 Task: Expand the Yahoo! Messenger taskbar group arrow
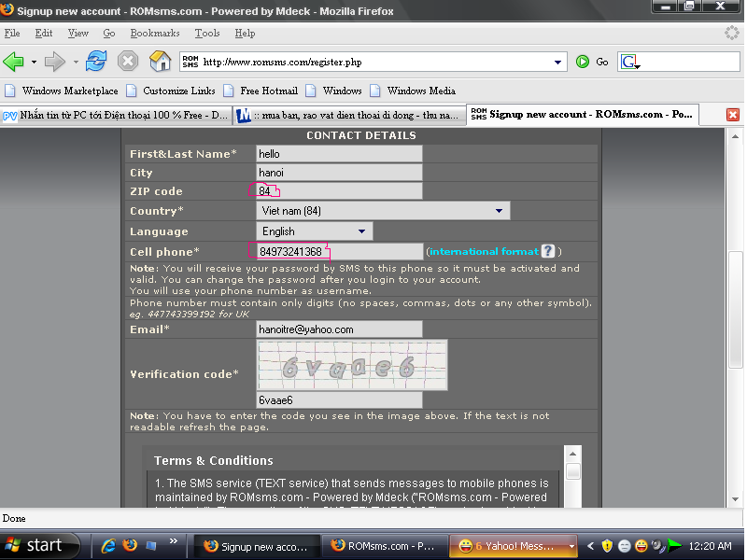(x=571, y=546)
